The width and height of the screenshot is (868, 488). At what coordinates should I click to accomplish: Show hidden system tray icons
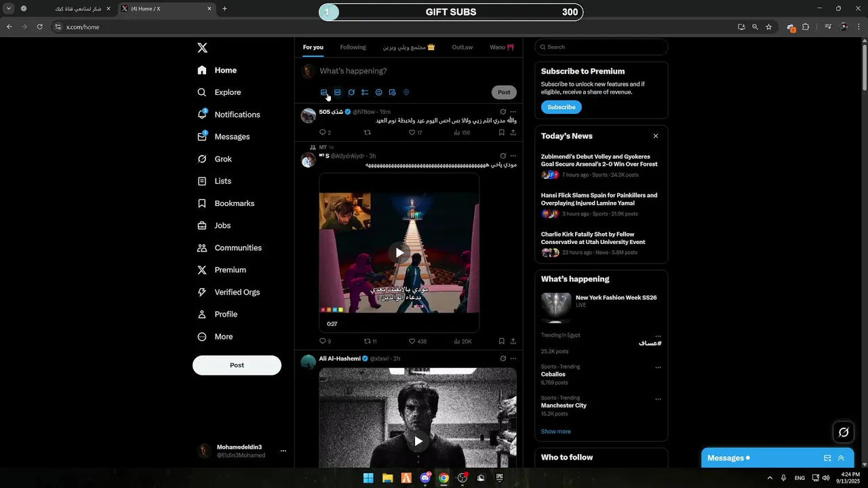tap(770, 478)
